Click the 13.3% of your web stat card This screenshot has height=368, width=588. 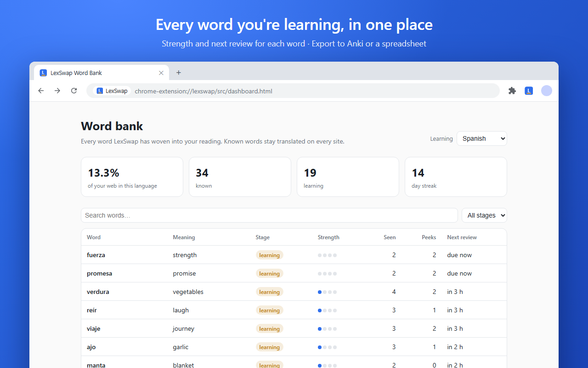pos(132,177)
